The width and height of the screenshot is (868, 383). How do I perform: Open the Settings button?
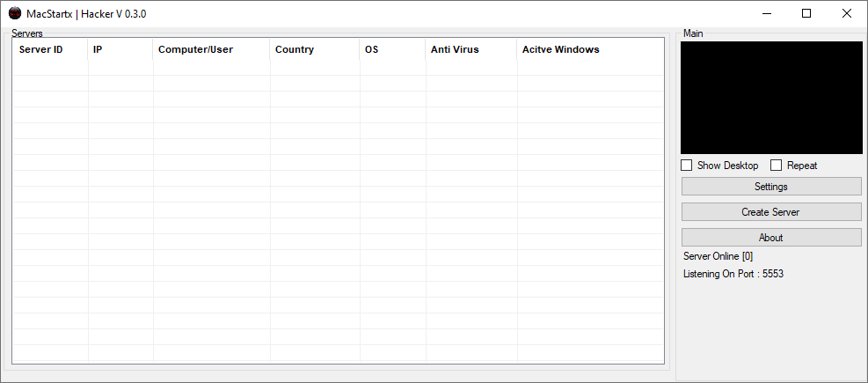coord(771,187)
